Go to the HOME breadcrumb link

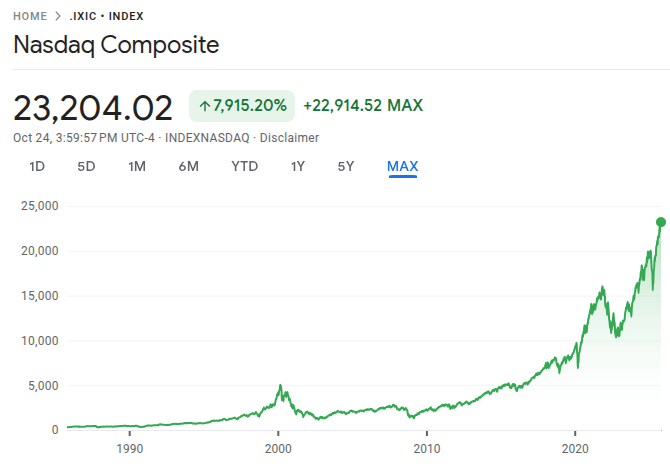pos(30,17)
